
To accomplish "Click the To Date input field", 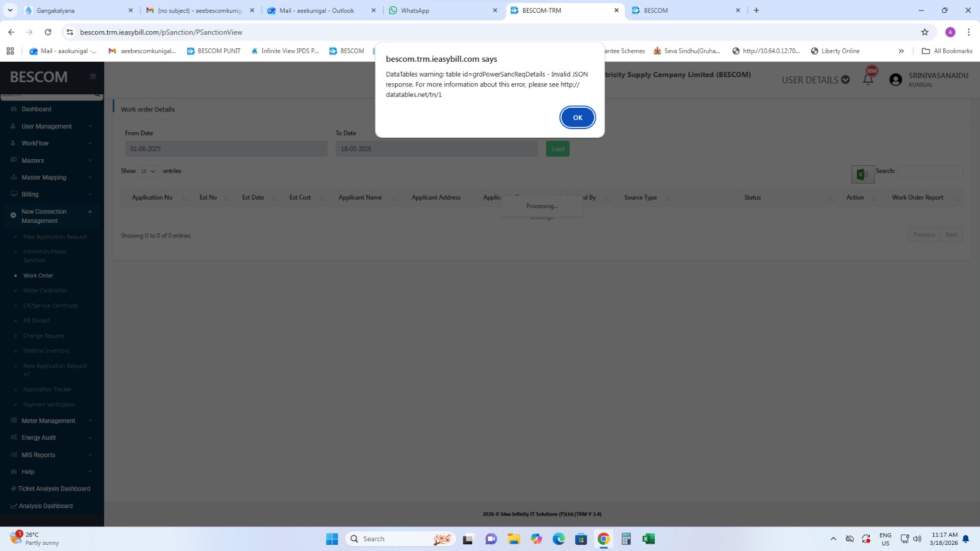I will (437, 149).
